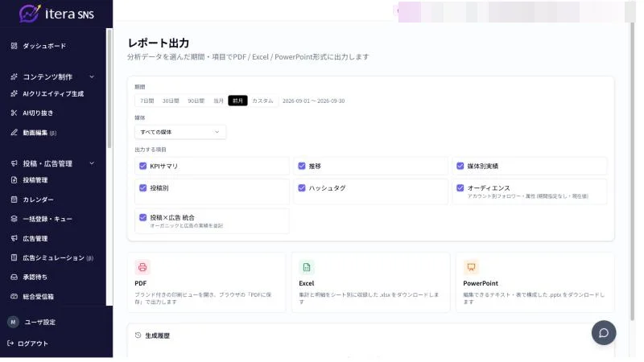Image resolution: width=644 pixels, height=362 pixels.
Task: Select the 7日間 period tab
Action: [147, 101]
